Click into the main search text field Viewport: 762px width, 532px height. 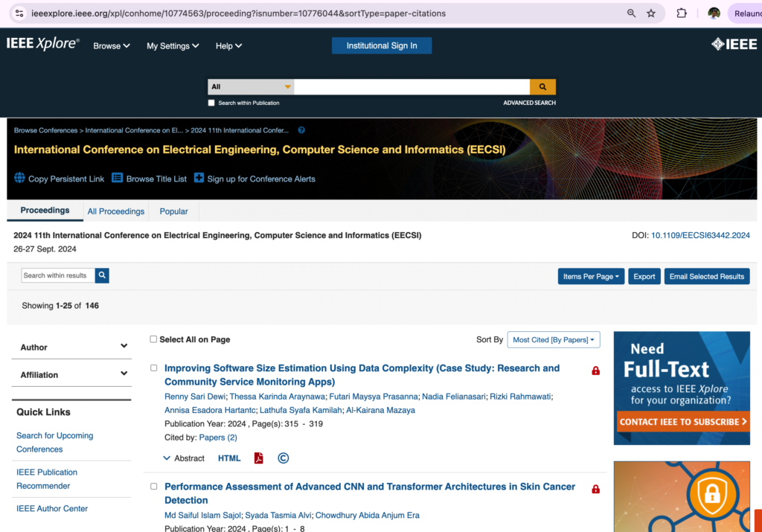click(x=412, y=87)
